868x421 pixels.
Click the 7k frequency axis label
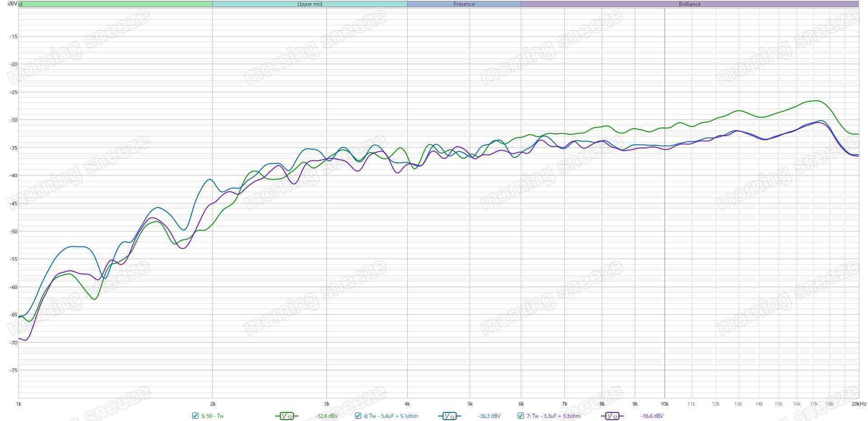(564, 404)
